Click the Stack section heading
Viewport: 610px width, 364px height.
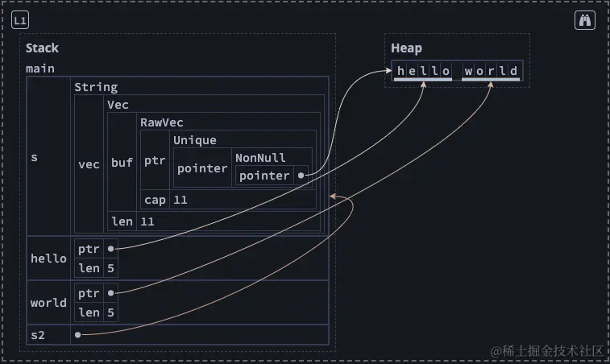[x=42, y=48]
